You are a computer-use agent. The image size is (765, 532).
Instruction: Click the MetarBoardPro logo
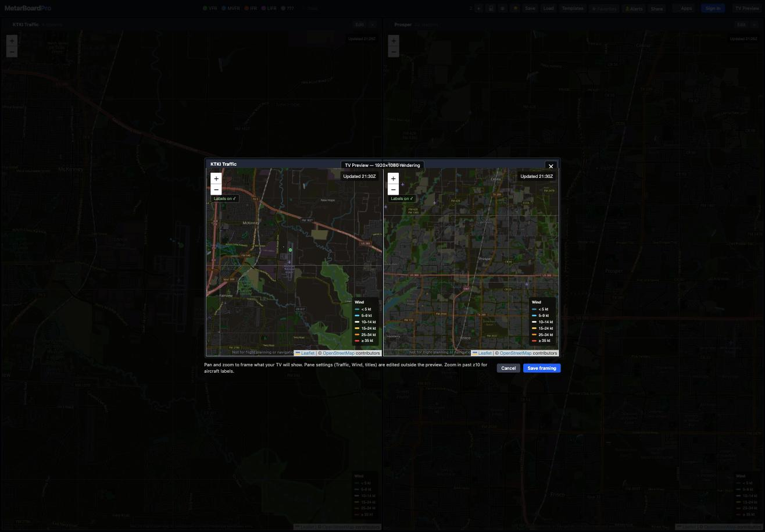tap(28, 8)
